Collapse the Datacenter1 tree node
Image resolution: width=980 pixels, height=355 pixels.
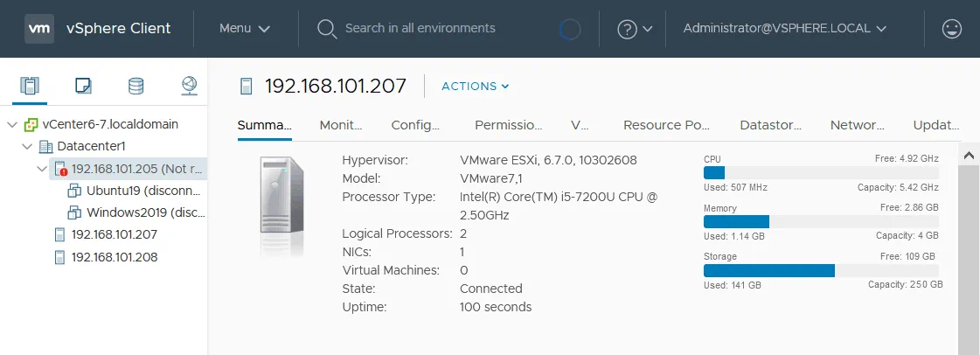point(27,146)
